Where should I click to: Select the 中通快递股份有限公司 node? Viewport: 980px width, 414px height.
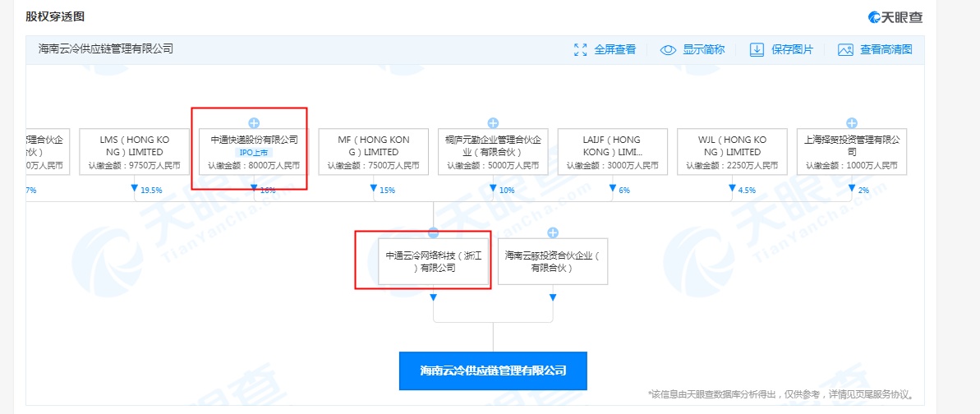[254, 151]
